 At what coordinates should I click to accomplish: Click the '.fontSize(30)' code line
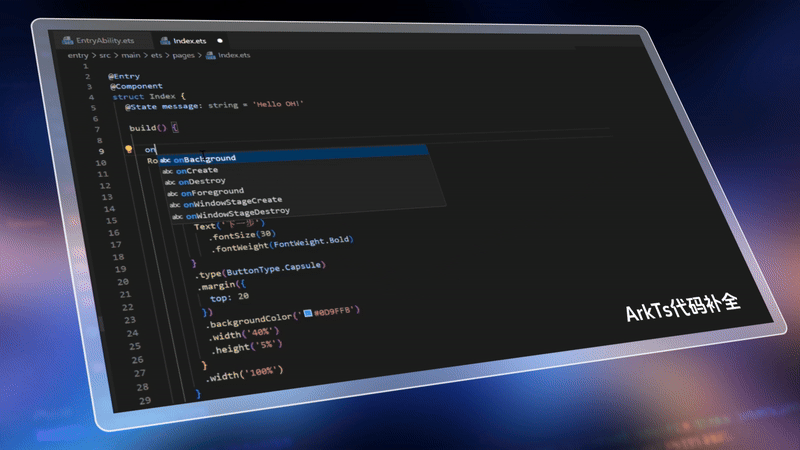point(243,235)
